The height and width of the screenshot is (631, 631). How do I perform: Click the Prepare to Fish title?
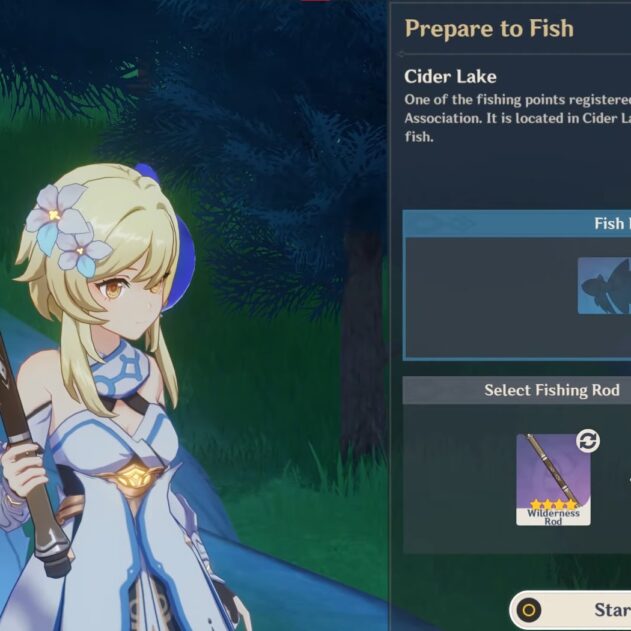pos(489,29)
